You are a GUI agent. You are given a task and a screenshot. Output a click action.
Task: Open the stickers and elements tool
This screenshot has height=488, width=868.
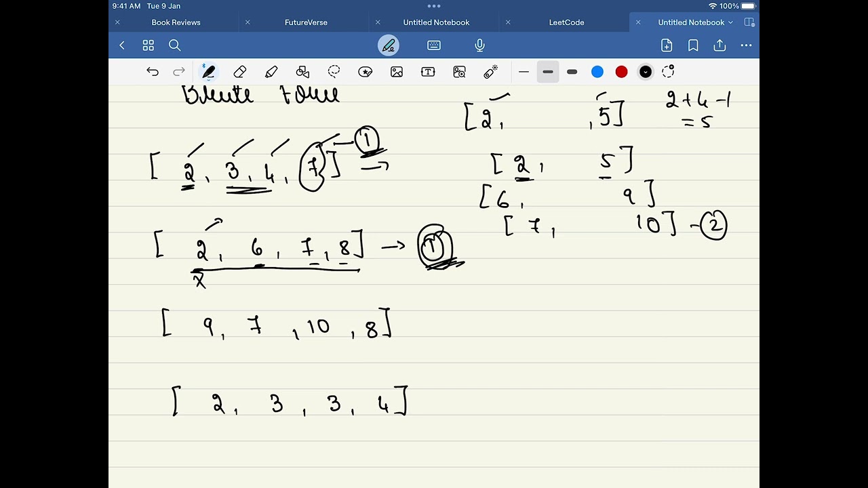coord(366,72)
